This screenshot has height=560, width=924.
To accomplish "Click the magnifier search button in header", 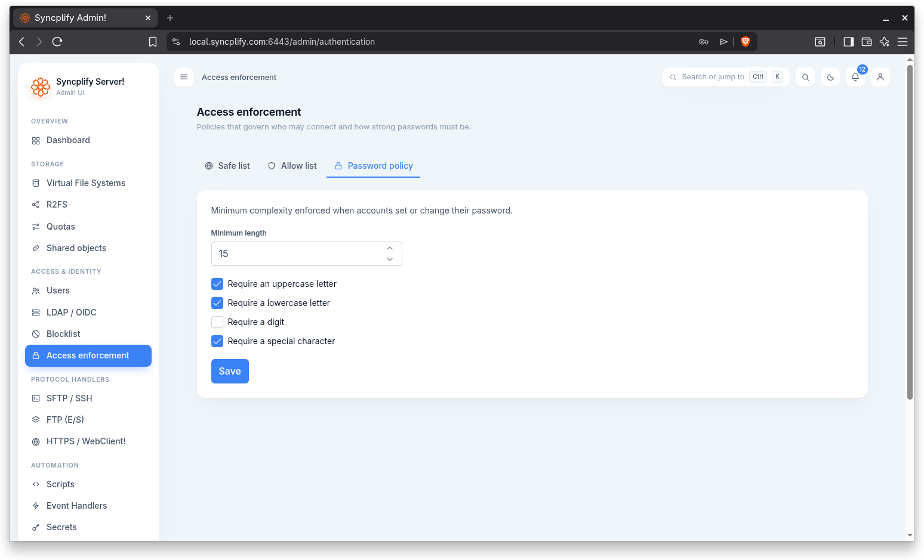I will point(805,77).
